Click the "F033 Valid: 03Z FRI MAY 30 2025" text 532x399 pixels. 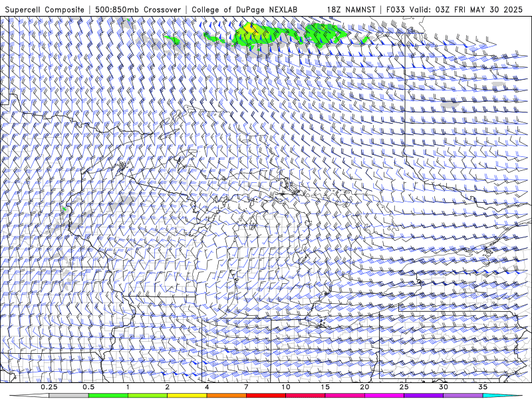[454, 10]
